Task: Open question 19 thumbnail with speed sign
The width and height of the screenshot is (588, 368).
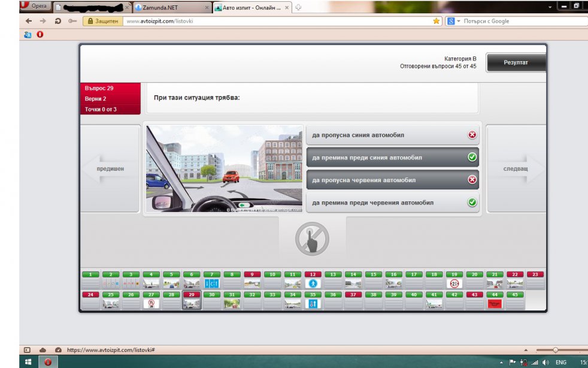Action: click(454, 280)
